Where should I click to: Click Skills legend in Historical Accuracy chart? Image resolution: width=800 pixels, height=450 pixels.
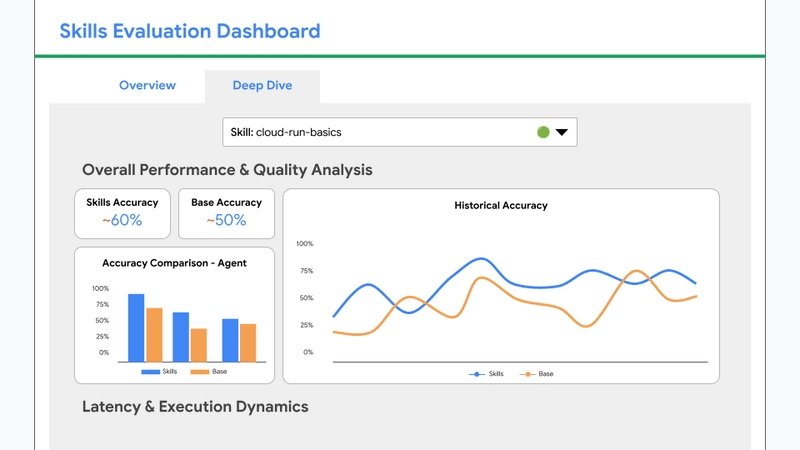coord(486,374)
